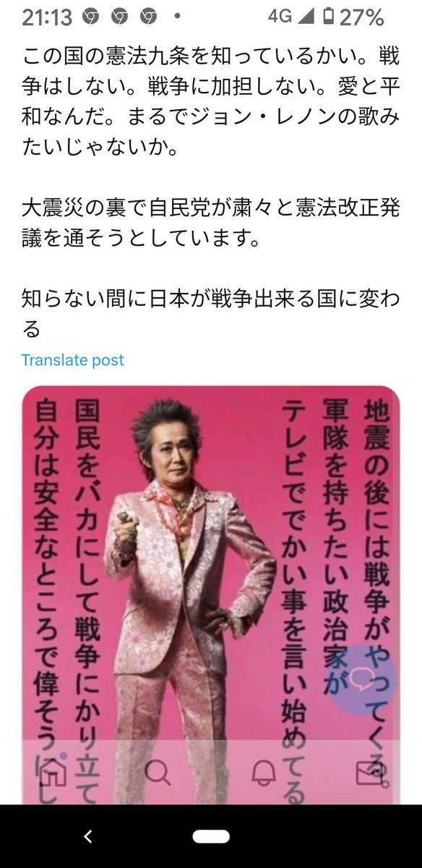422x868 pixels.
Task: Tap the Android back arrow
Action: (88, 837)
